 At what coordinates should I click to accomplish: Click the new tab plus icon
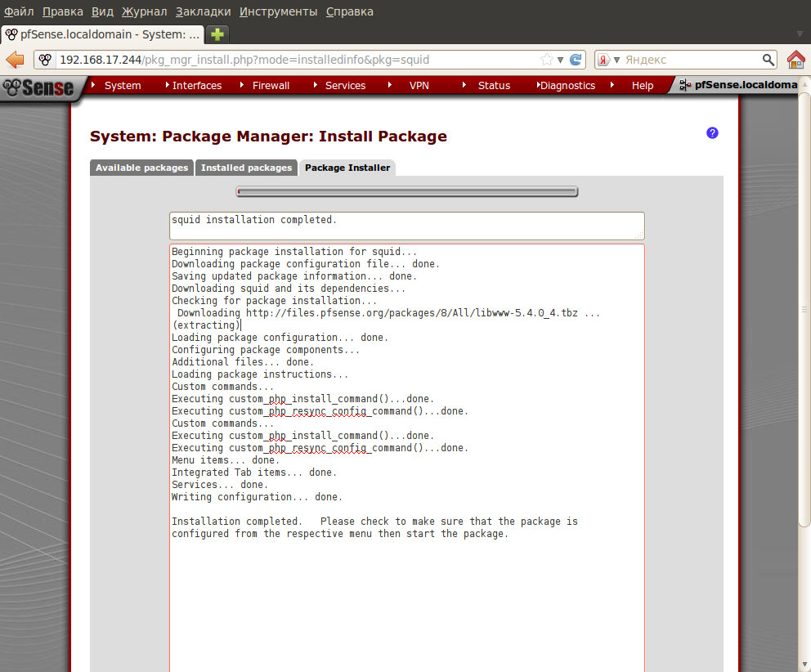(x=217, y=34)
